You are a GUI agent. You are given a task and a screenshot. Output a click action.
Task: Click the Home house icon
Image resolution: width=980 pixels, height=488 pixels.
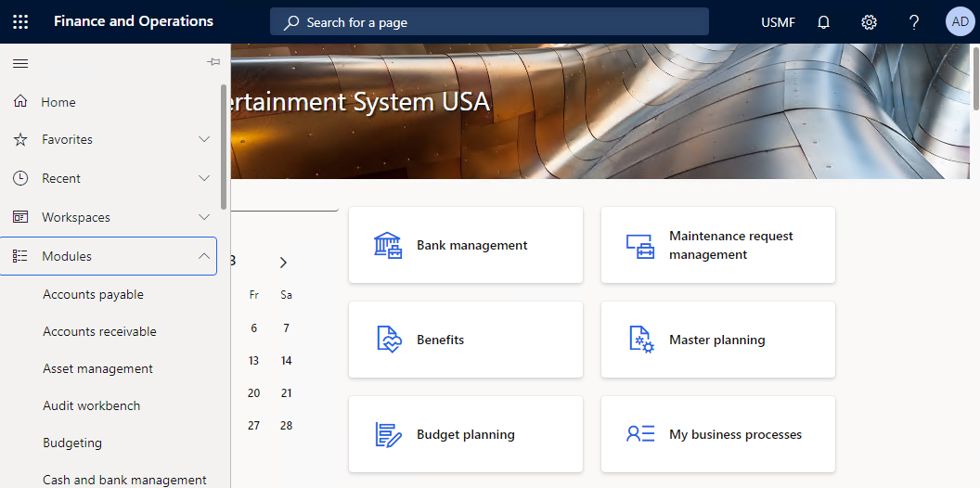(x=20, y=101)
